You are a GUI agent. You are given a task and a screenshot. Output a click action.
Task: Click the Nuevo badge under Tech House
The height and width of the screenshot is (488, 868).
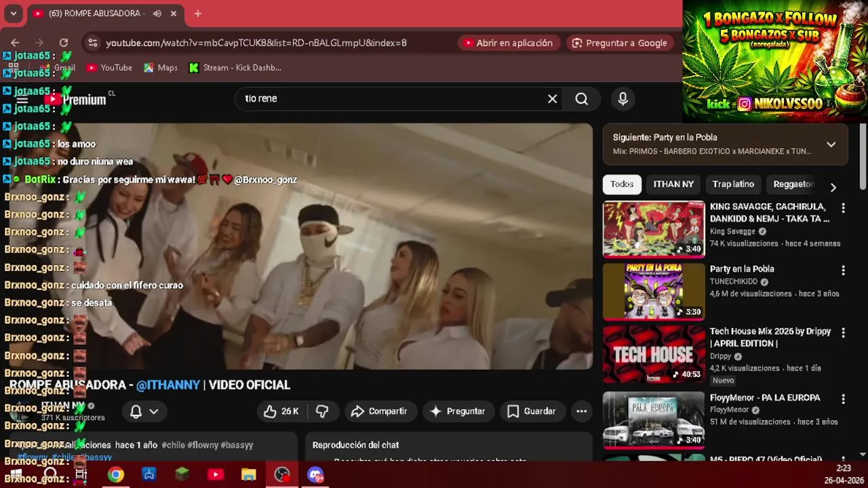click(x=723, y=381)
